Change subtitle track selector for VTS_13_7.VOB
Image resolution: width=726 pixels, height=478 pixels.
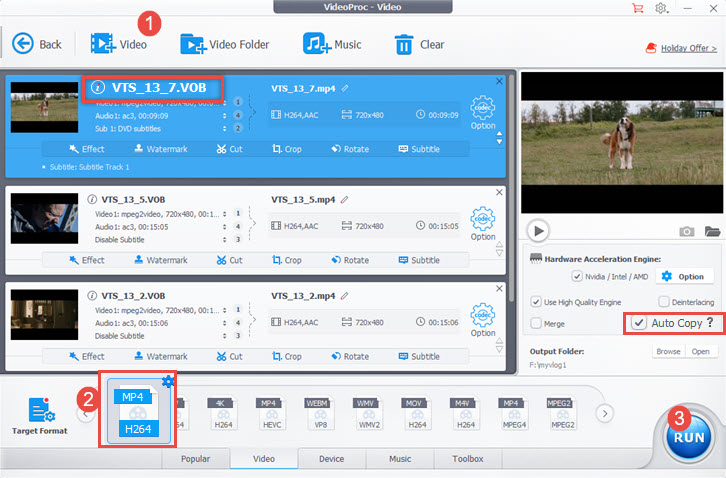(x=225, y=129)
